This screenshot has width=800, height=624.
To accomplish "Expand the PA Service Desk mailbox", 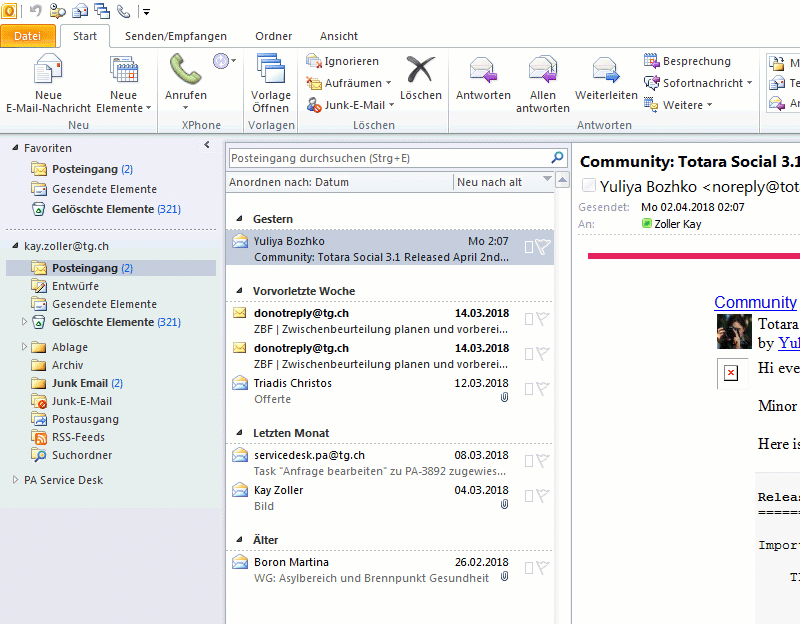I will [x=15, y=480].
